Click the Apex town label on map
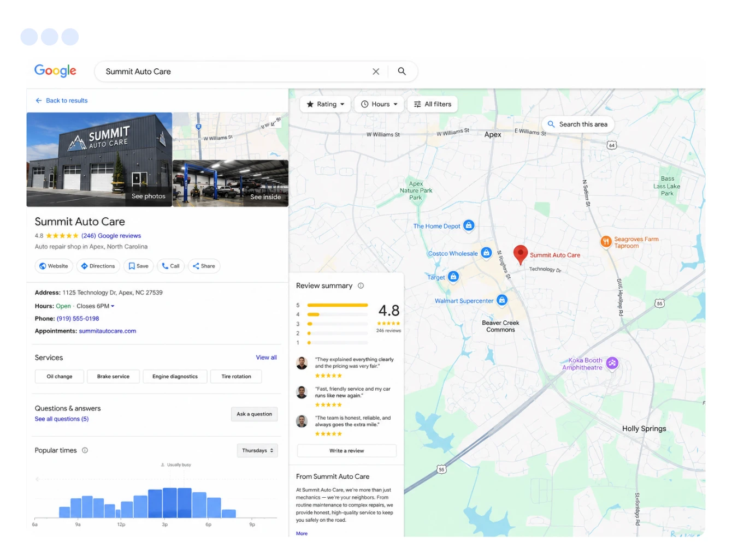Image resolution: width=732 pixels, height=560 pixels. [493, 134]
